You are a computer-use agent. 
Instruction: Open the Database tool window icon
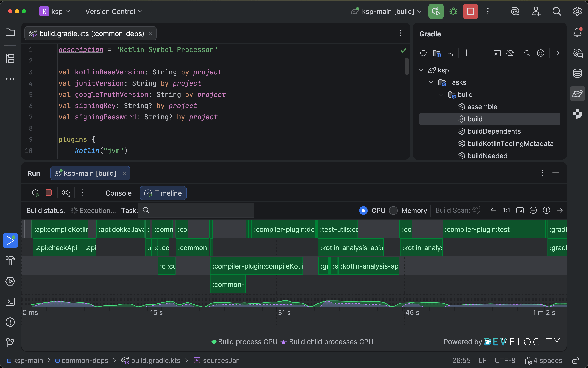click(577, 73)
